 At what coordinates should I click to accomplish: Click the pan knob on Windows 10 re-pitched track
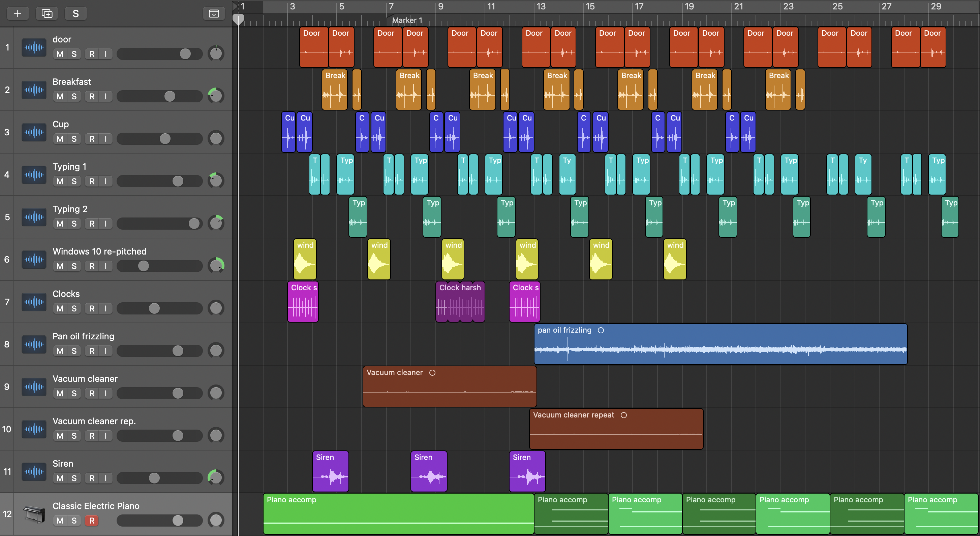click(216, 265)
